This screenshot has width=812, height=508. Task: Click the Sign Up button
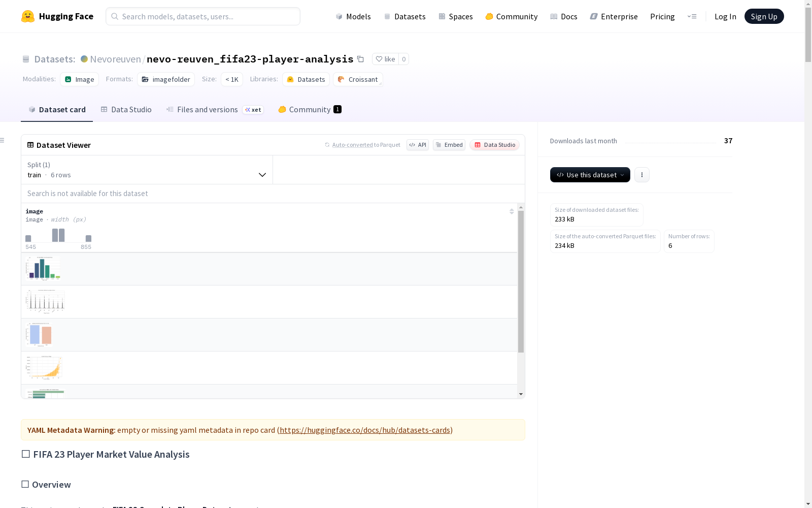click(x=764, y=16)
